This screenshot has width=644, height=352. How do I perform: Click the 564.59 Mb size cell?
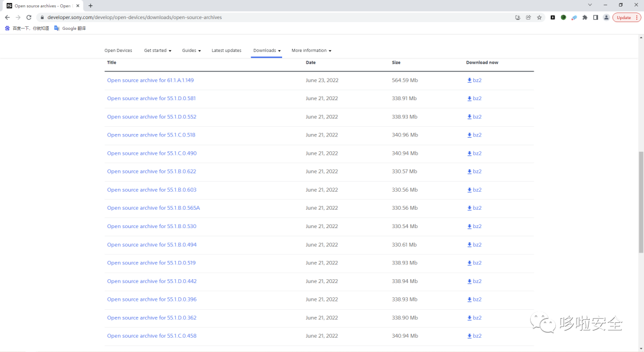tap(404, 80)
